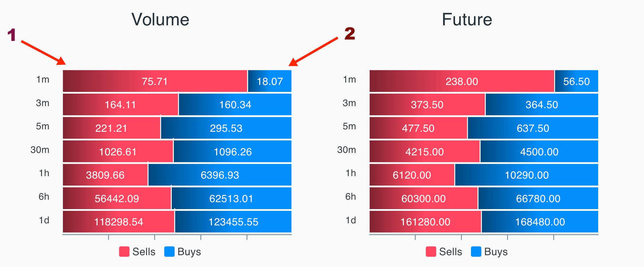Select the 18.07 buys bar in Volume
The height and width of the screenshot is (267, 644).
pyautogui.click(x=270, y=81)
